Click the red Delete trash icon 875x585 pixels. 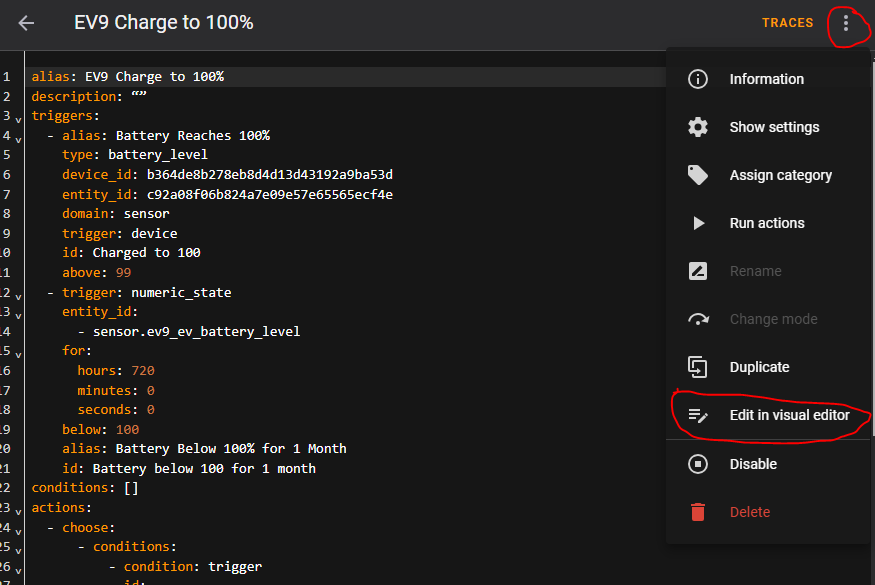[698, 512]
